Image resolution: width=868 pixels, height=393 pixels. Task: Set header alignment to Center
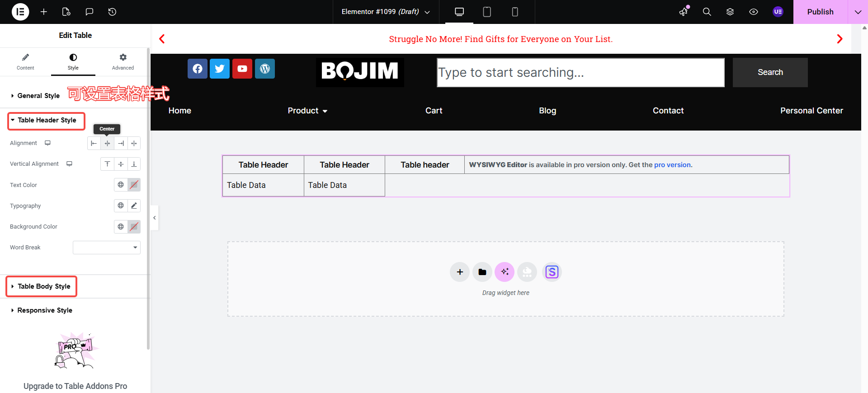107,143
